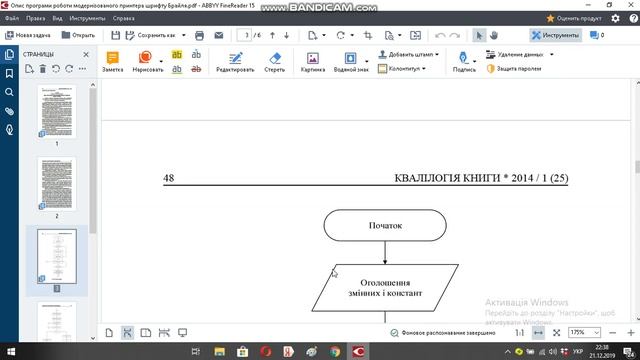Select the hand pan tool
The image size is (640, 360).
pyautogui.click(x=494, y=36)
